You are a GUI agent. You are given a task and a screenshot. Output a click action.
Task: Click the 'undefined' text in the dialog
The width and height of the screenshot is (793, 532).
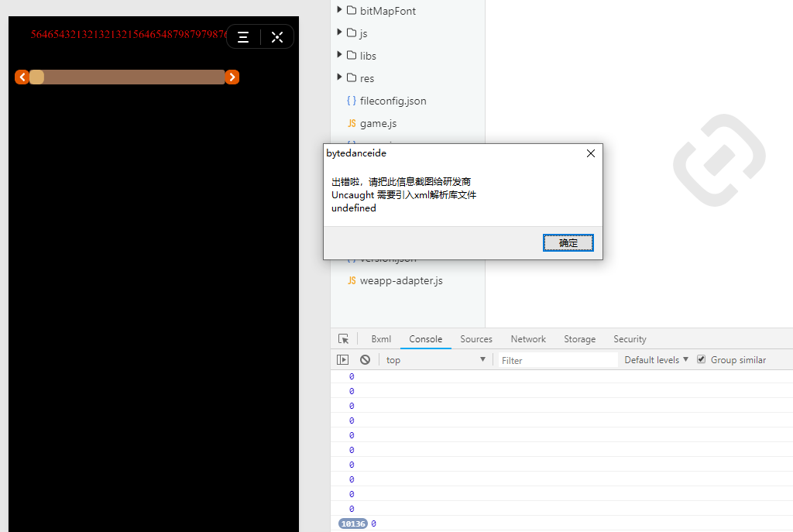[353, 208]
